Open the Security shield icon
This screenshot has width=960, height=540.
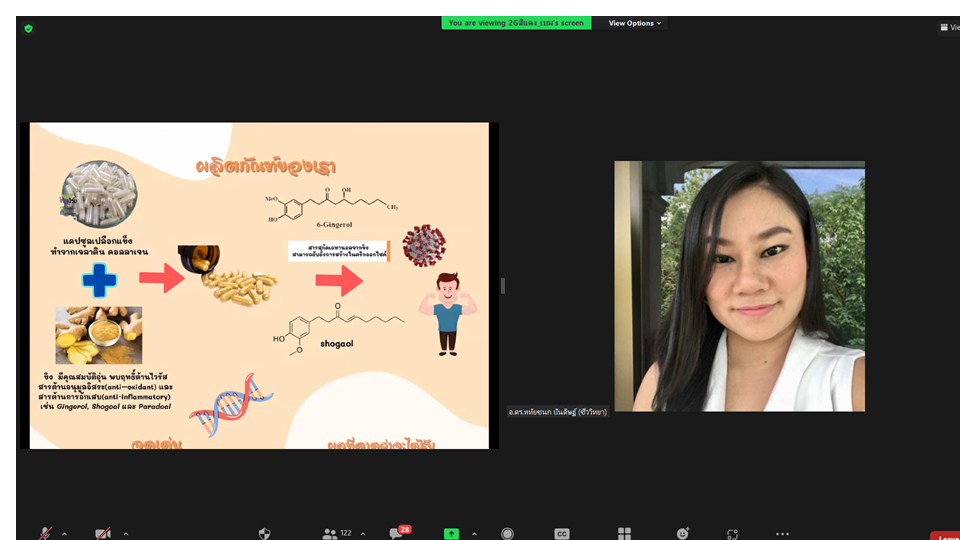(x=264, y=534)
